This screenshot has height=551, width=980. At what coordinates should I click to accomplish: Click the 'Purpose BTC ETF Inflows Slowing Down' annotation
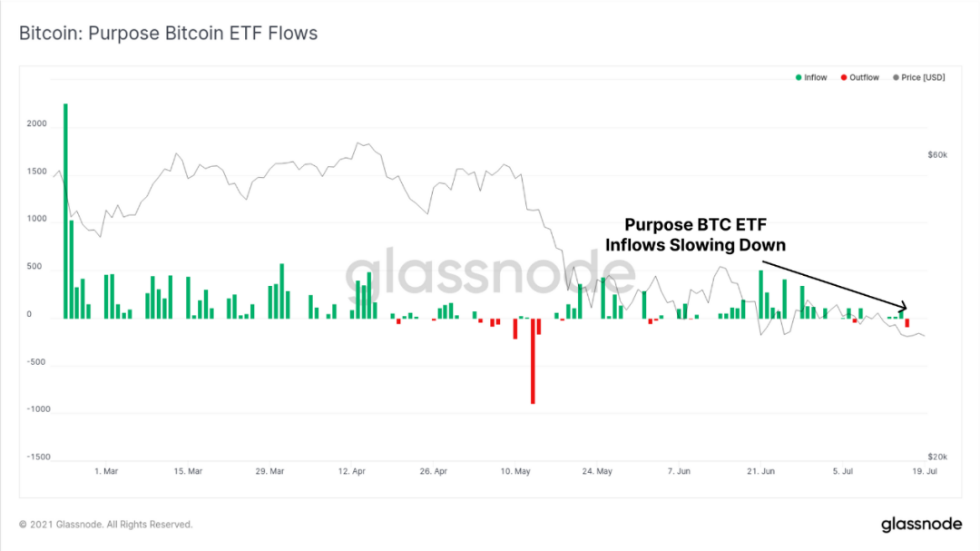click(695, 234)
